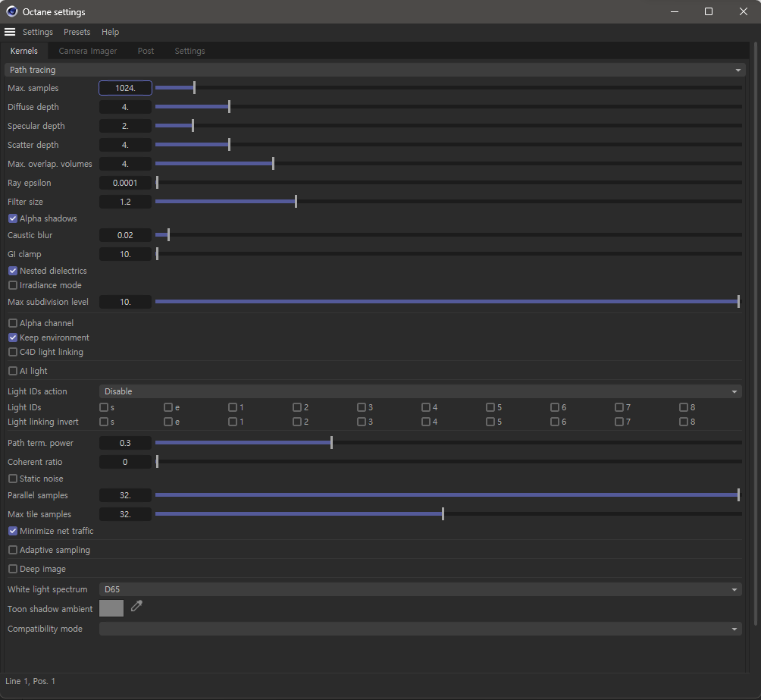Viewport: 761px width, 700px height.
Task: Disable Nested dielectrics
Action: pyautogui.click(x=13, y=271)
